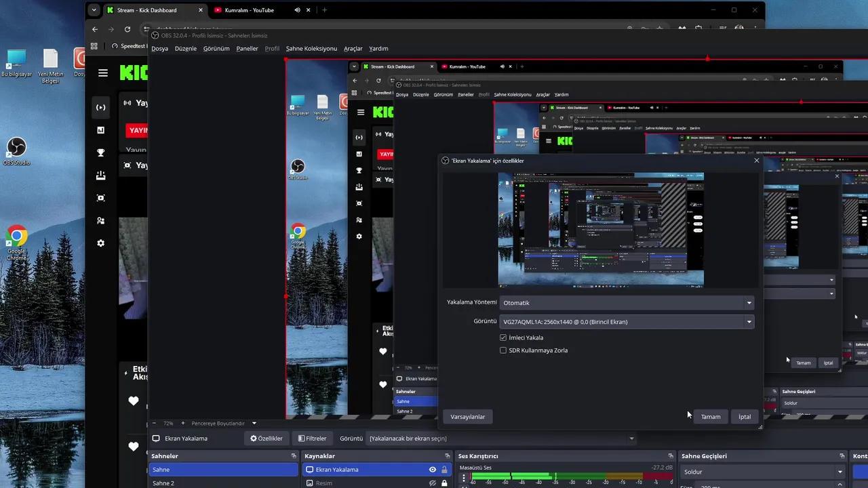This screenshot has height=488, width=868.
Task: Select the Sahne 2 scene in Sahneler list
Action: click(x=223, y=483)
